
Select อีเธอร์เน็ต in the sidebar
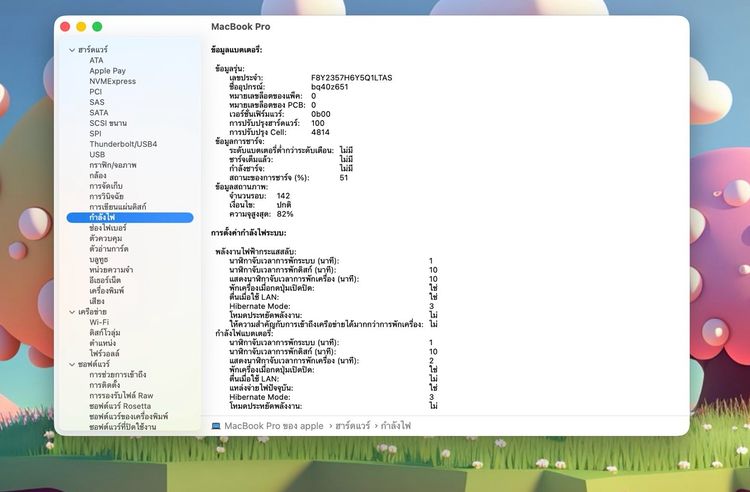tap(105, 280)
